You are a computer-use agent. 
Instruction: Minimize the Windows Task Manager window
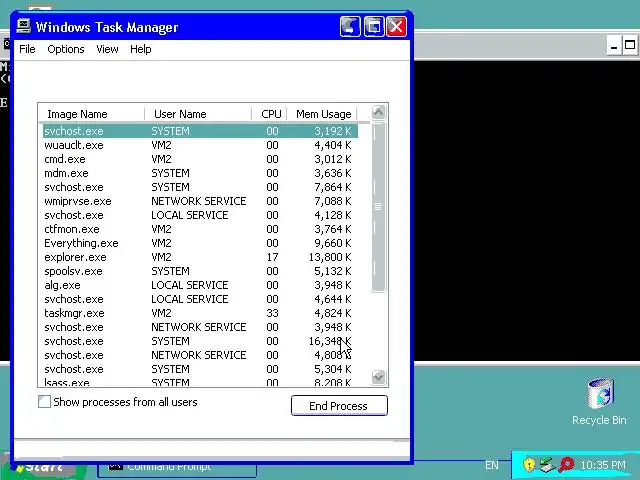pos(350,27)
